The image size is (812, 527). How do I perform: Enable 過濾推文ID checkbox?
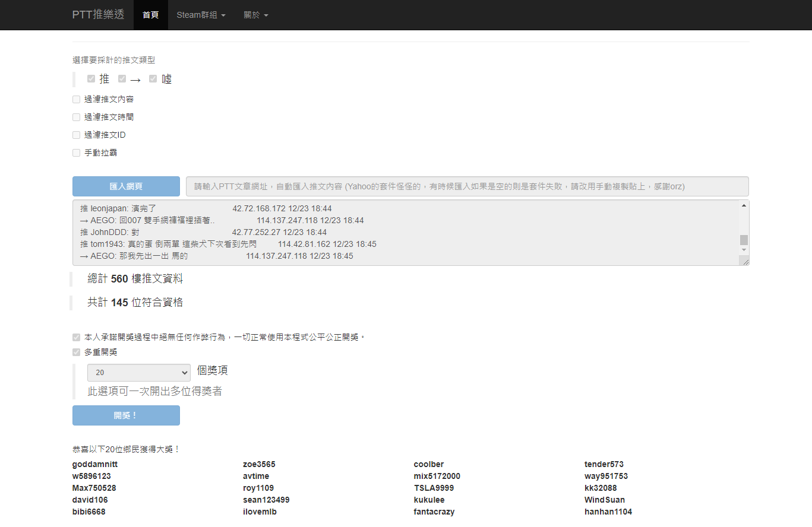coord(76,135)
